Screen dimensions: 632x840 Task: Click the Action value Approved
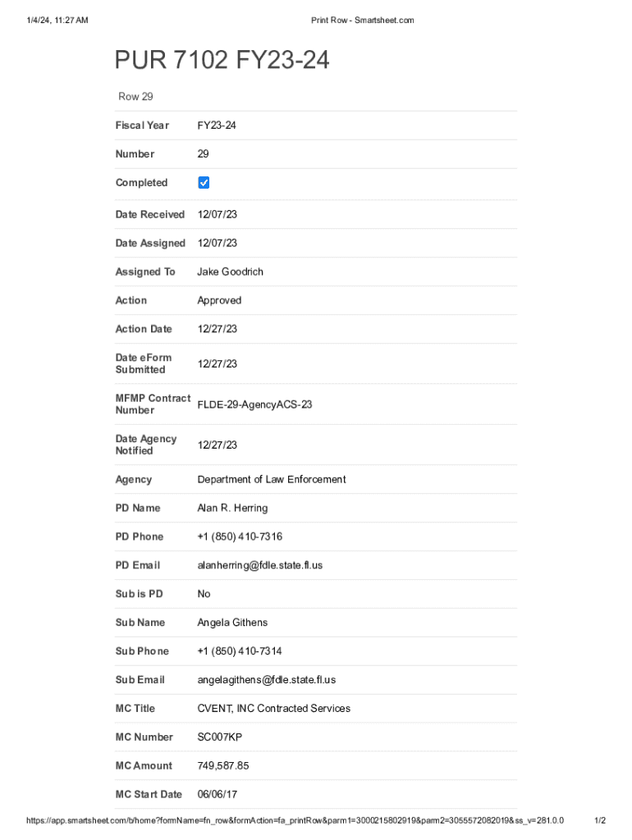point(219,300)
